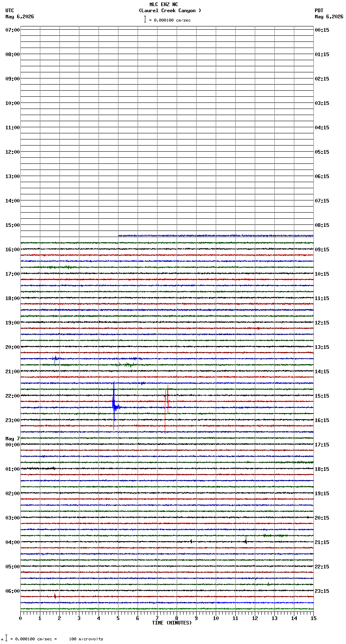The image size is (346, 644).
Task: Click the May 6,2026 date under UTC
Action: (20, 17)
